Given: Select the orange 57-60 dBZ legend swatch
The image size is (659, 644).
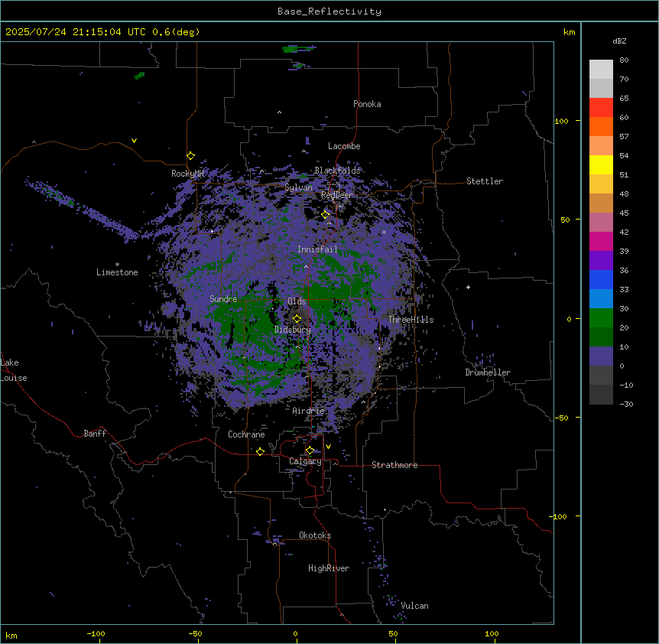Looking at the screenshot, I should (x=601, y=126).
